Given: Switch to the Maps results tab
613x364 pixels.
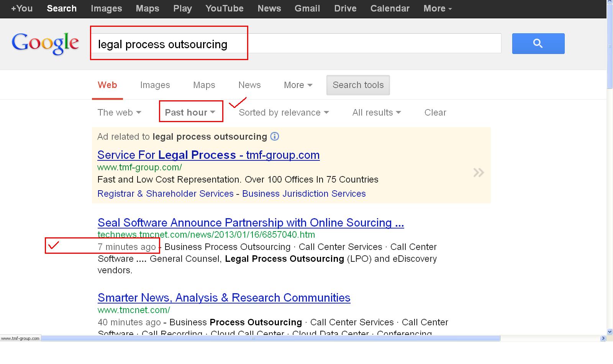Looking at the screenshot, I should [204, 85].
